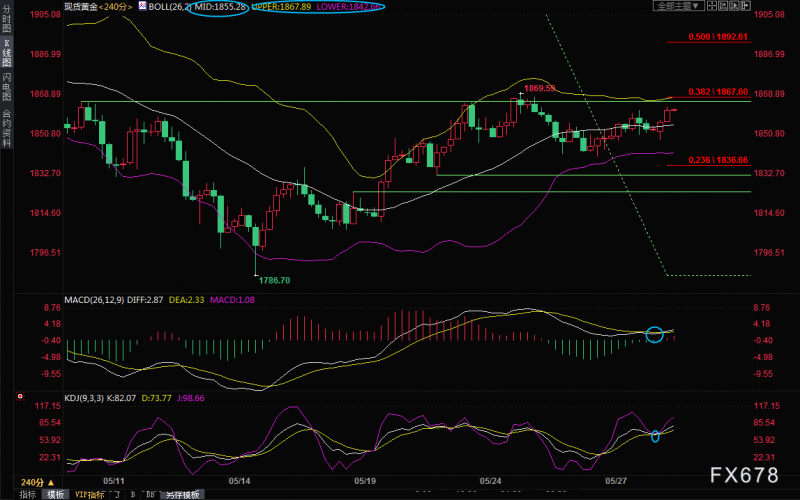Click the <240分> timeframe label in chart title

[x=113, y=6]
